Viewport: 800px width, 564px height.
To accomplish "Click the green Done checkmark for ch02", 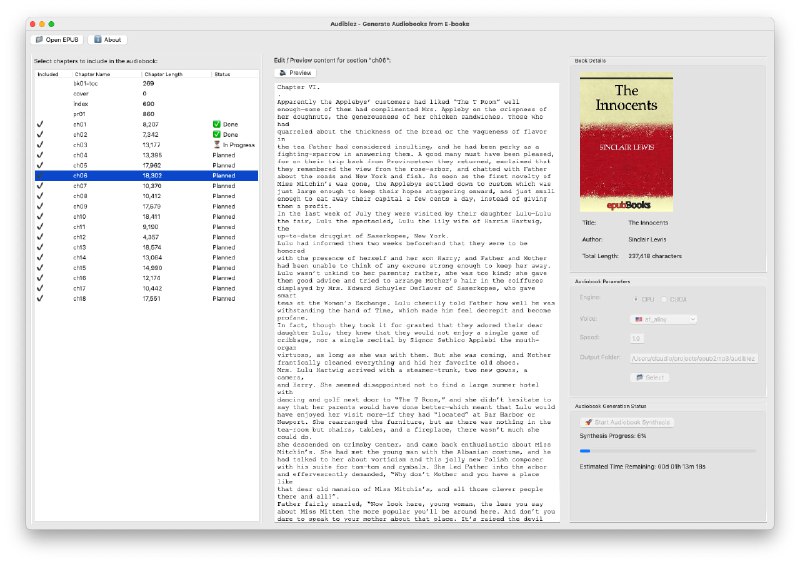I will point(216,134).
